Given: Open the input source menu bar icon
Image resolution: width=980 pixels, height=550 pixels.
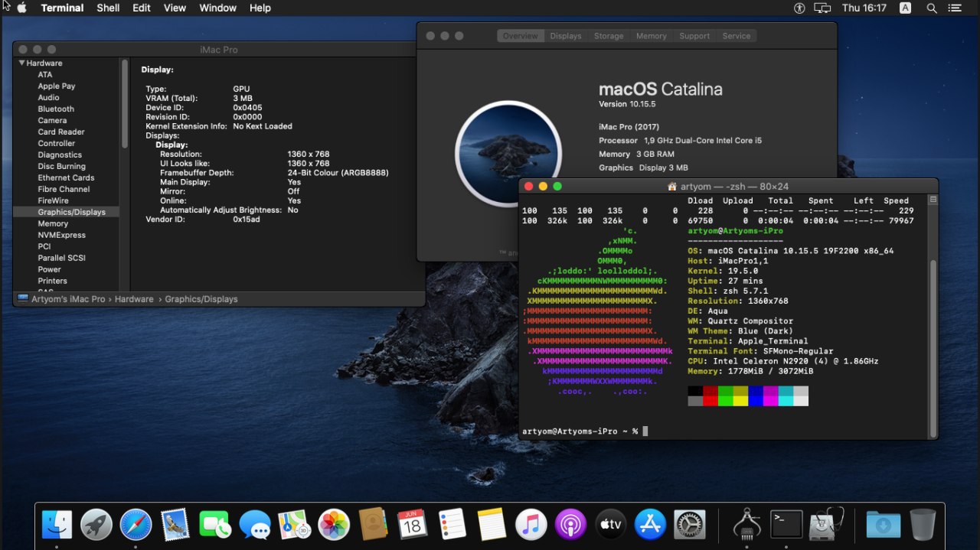Looking at the screenshot, I should pyautogui.click(x=905, y=8).
